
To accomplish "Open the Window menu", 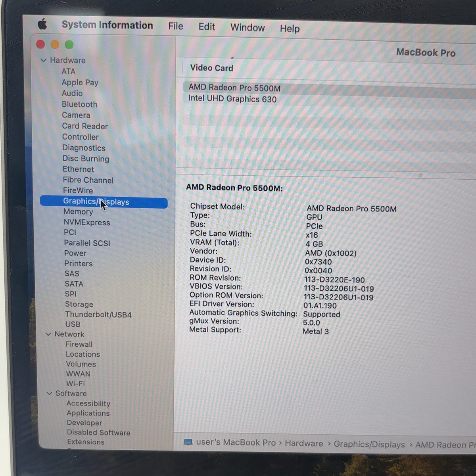I will click(248, 28).
